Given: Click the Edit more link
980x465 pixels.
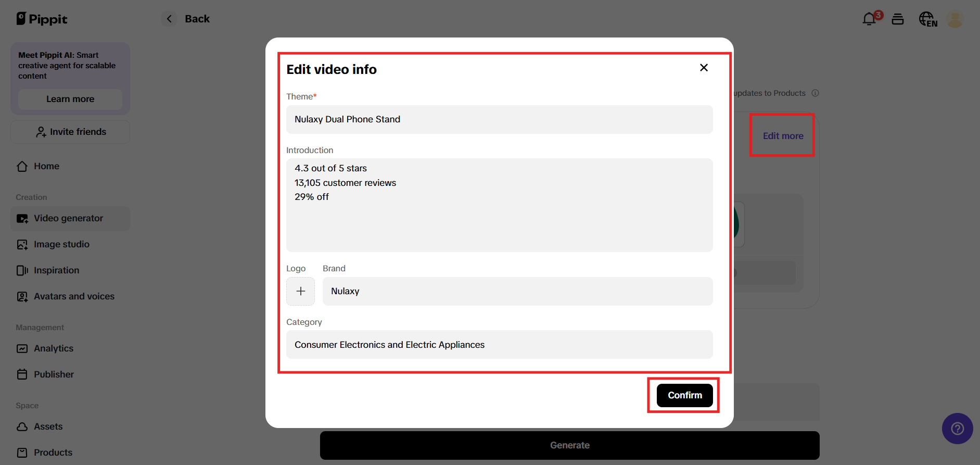Looking at the screenshot, I should 783,136.
